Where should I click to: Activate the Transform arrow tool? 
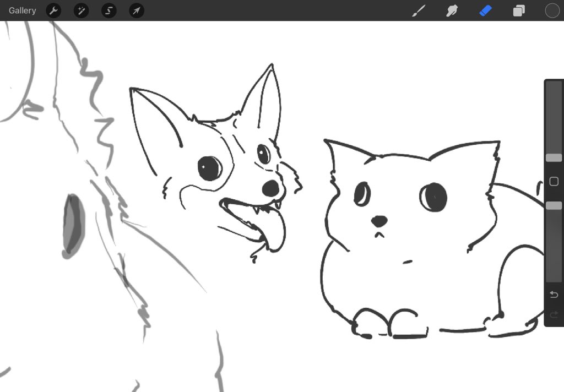click(x=137, y=11)
